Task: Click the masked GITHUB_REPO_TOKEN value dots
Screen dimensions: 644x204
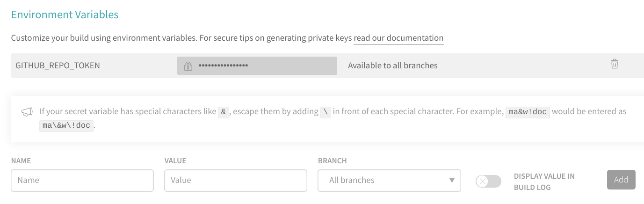Action: point(223,66)
